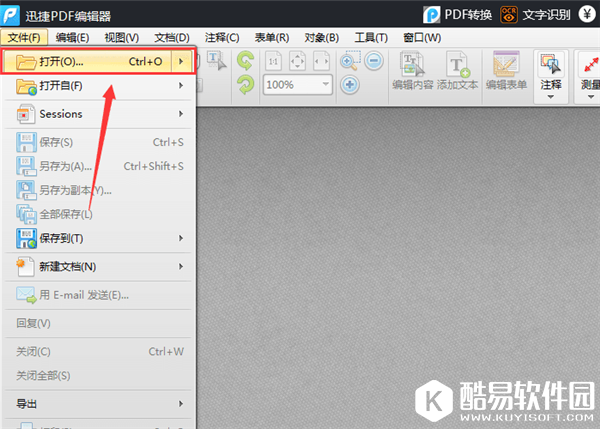
Task: Open the 文件(F) menu
Action: point(24,38)
